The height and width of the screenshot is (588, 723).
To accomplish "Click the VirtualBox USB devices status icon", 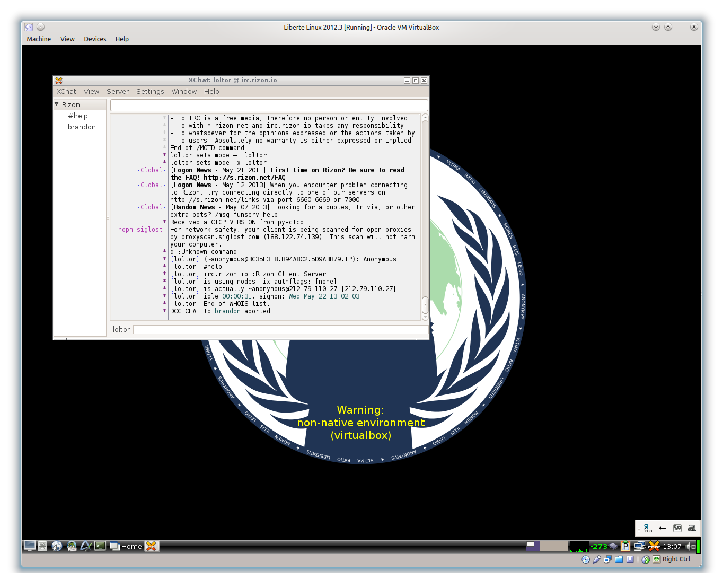I will (597, 559).
